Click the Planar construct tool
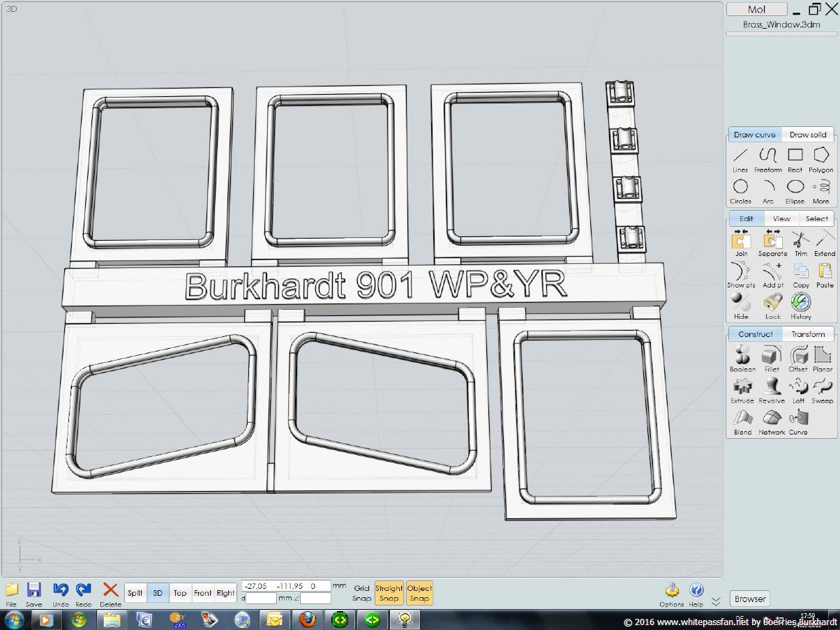The image size is (840, 630). click(x=823, y=359)
